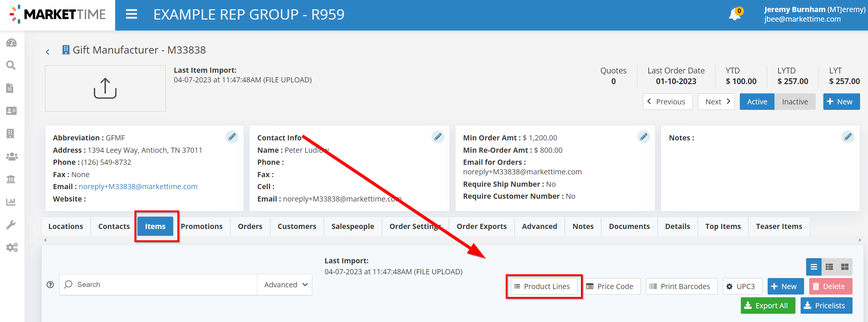The image size is (868, 322).
Task: Add New item
Action: 785,286
